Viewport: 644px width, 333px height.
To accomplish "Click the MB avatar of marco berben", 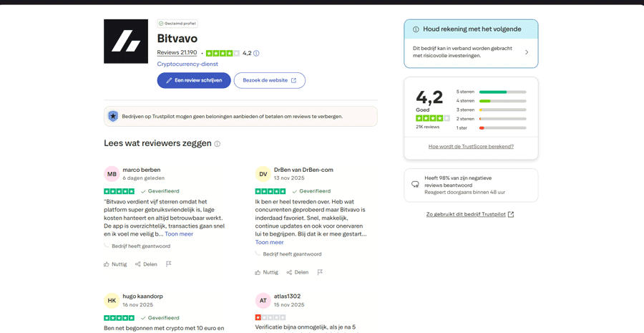I will [112, 174].
